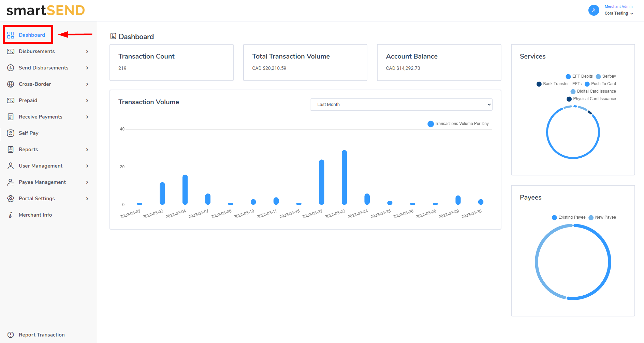The width and height of the screenshot is (644, 343).
Task: Click the user avatar icon at top right
Action: point(594,10)
